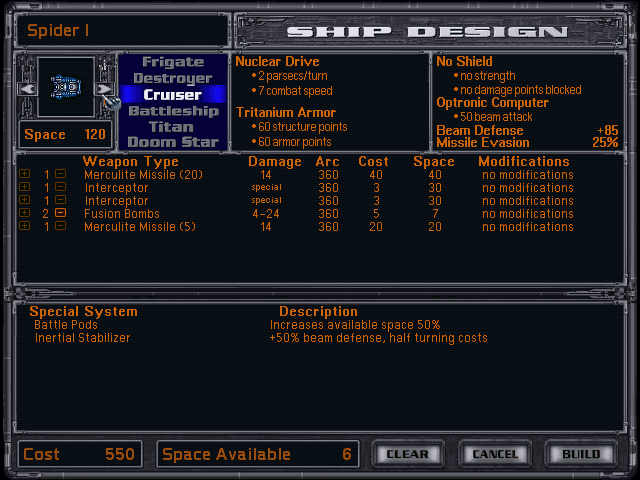
Task: Choose the Doom Star hull class
Action: tap(172, 142)
